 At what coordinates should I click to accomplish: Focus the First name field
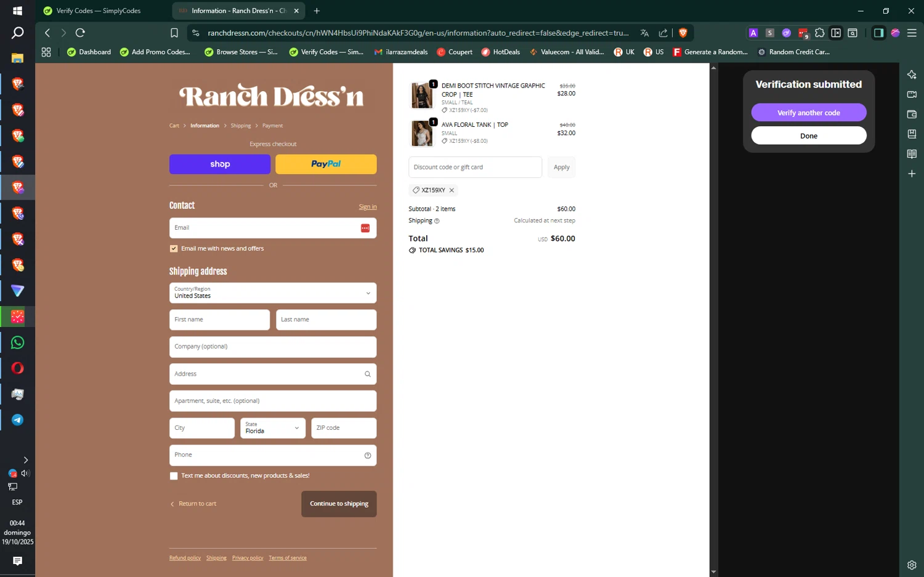click(x=219, y=320)
